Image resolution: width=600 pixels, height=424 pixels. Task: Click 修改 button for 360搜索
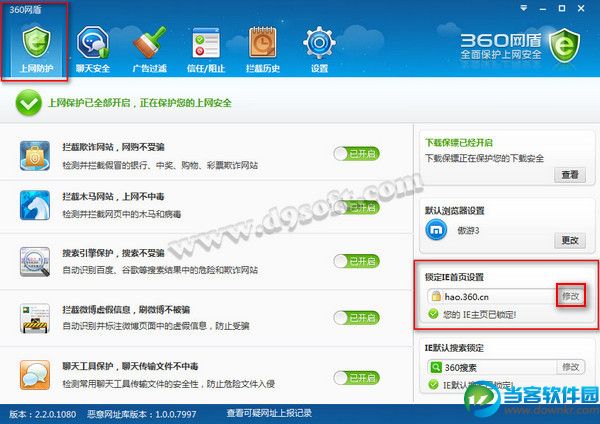571,367
